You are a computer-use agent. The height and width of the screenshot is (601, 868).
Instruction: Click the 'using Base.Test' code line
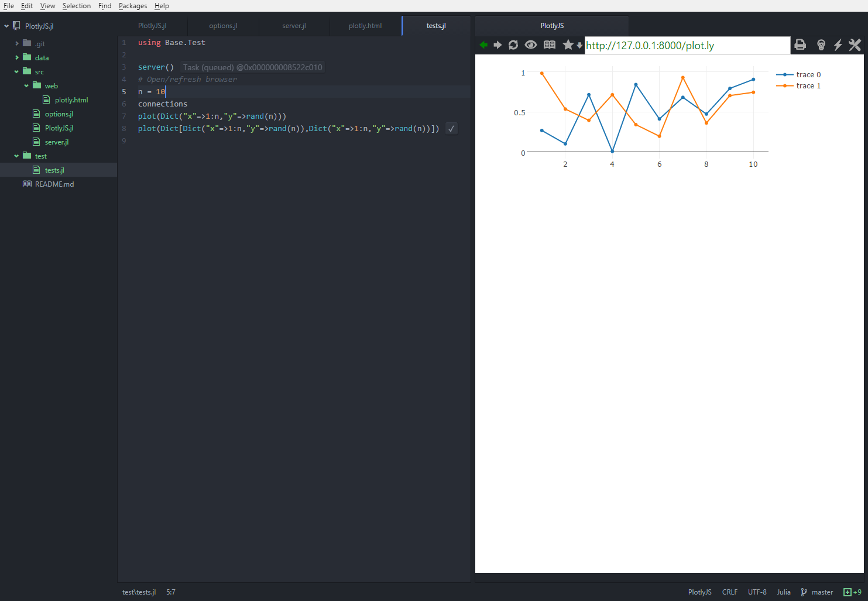point(171,43)
